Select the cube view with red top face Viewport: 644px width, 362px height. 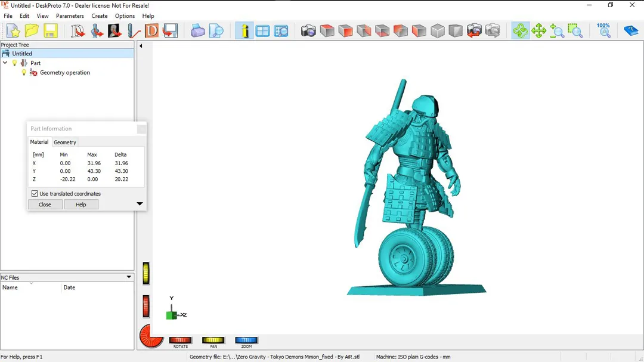click(x=327, y=31)
